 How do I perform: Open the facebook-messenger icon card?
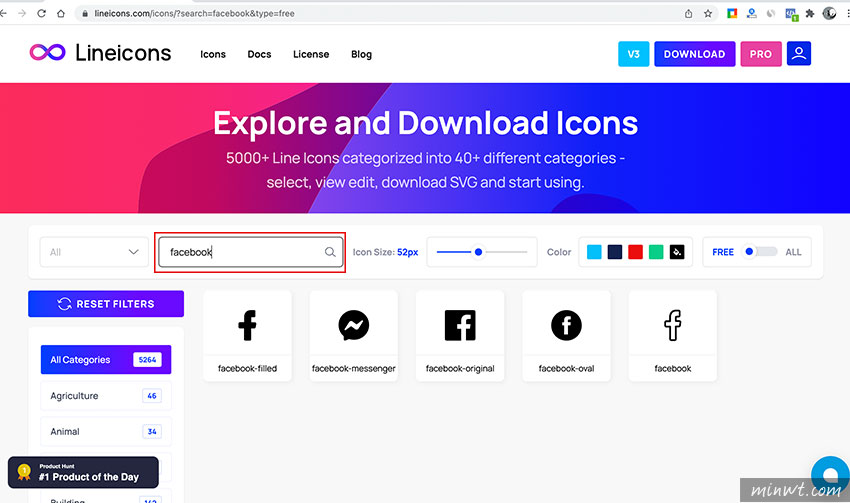pyautogui.click(x=353, y=336)
